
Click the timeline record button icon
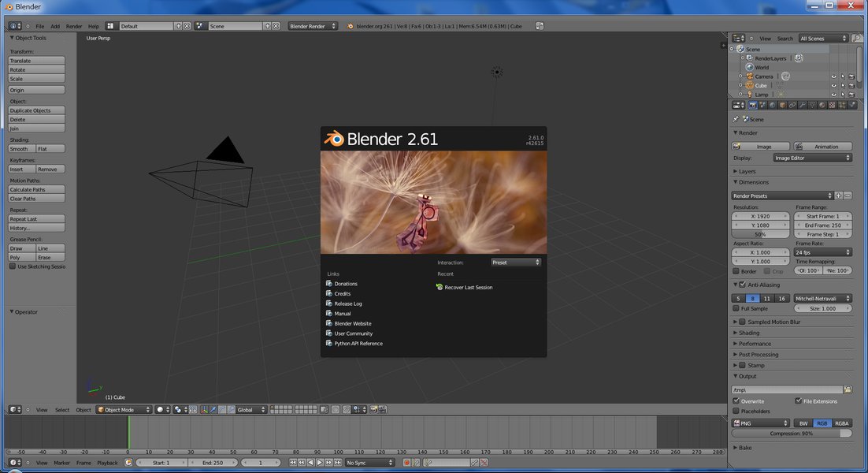[x=406, y=463]
